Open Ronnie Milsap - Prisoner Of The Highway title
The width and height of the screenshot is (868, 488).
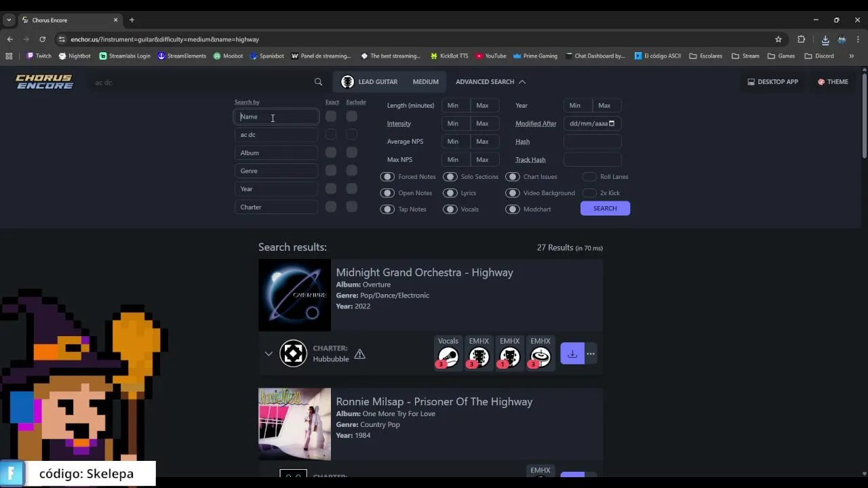click(x=434, y=402)
